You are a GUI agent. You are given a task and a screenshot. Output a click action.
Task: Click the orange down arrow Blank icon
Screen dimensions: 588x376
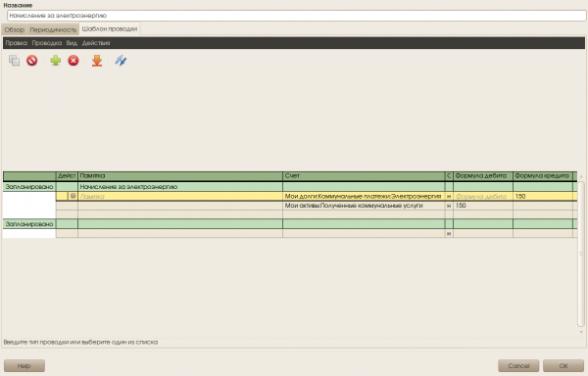click(97, 61)
